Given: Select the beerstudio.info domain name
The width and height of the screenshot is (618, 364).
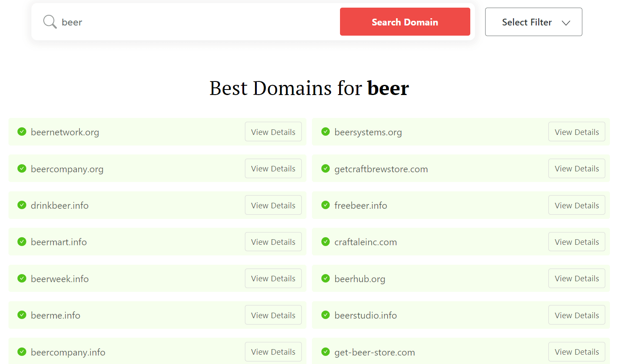Looking at the screenshot, I should coord(365,315).
